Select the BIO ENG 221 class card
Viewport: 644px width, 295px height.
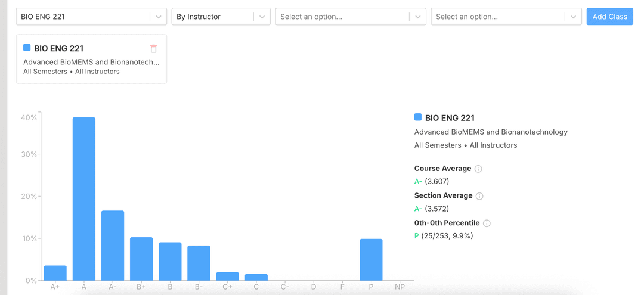[x=92, y=59]
